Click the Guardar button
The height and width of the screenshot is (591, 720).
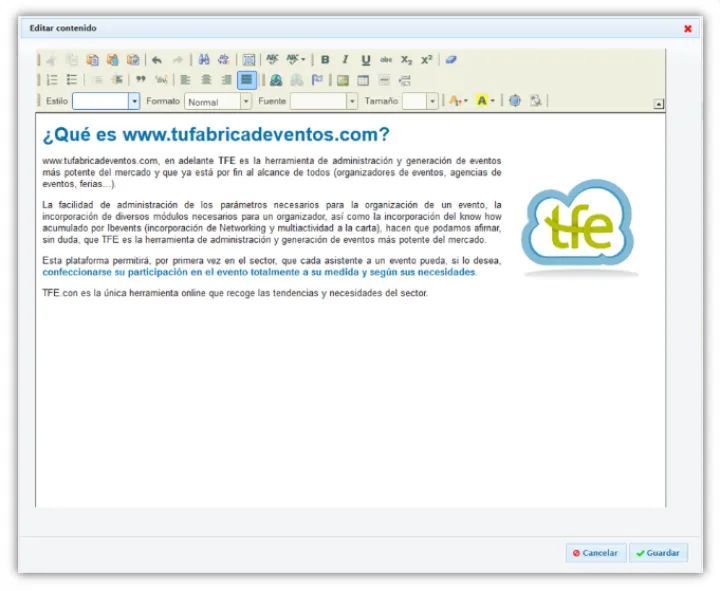658,553
